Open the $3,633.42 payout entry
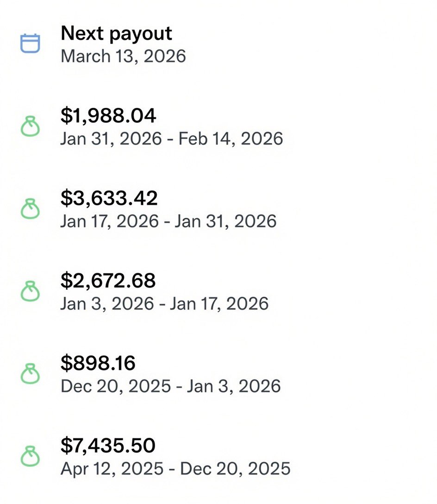This screenshot has width=437, height=504. pos(109,198)
